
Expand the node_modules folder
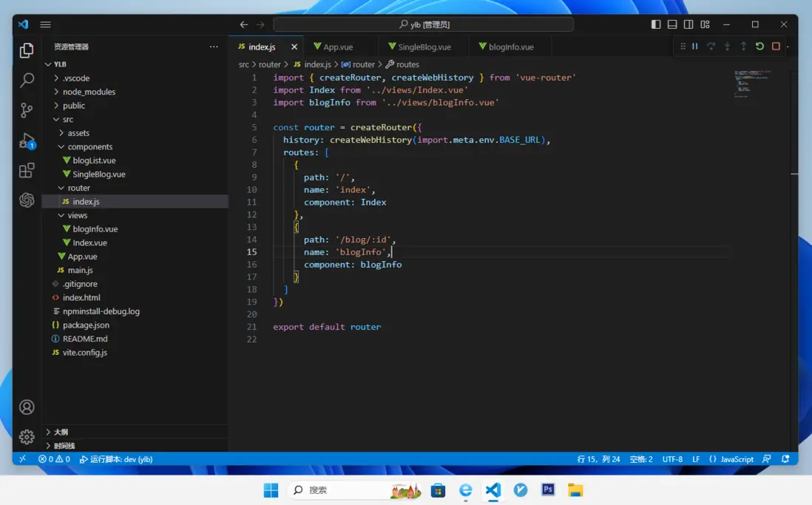click(89, 92)
